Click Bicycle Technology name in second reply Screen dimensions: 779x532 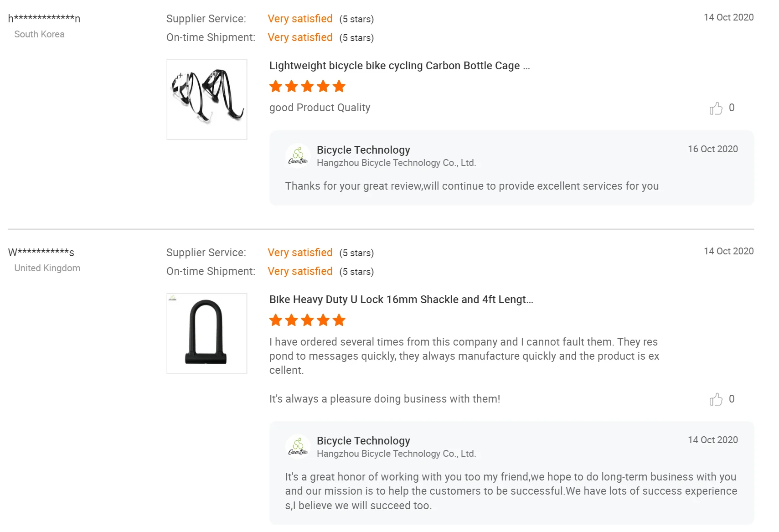pyautogui.click(x=363, y=441)
